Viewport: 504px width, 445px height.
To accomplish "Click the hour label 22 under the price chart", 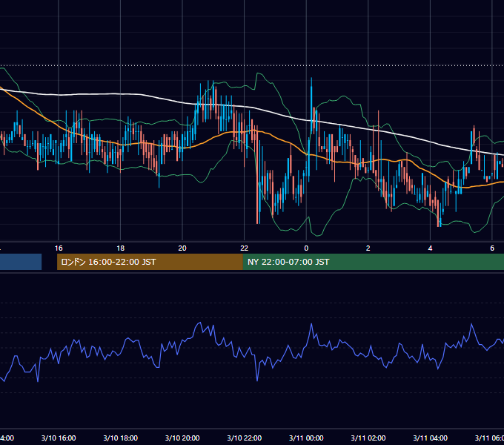I will (x=245, y=248).
